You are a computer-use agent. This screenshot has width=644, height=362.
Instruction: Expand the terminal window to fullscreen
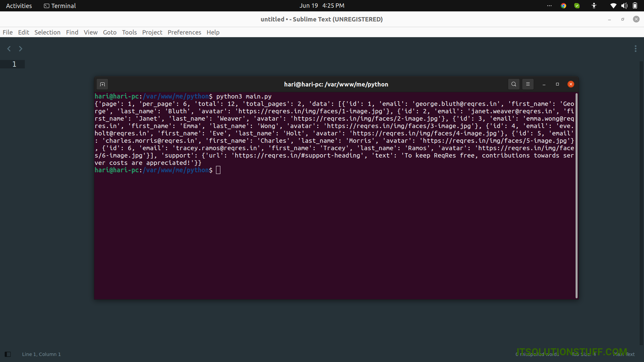pos(557,84)
